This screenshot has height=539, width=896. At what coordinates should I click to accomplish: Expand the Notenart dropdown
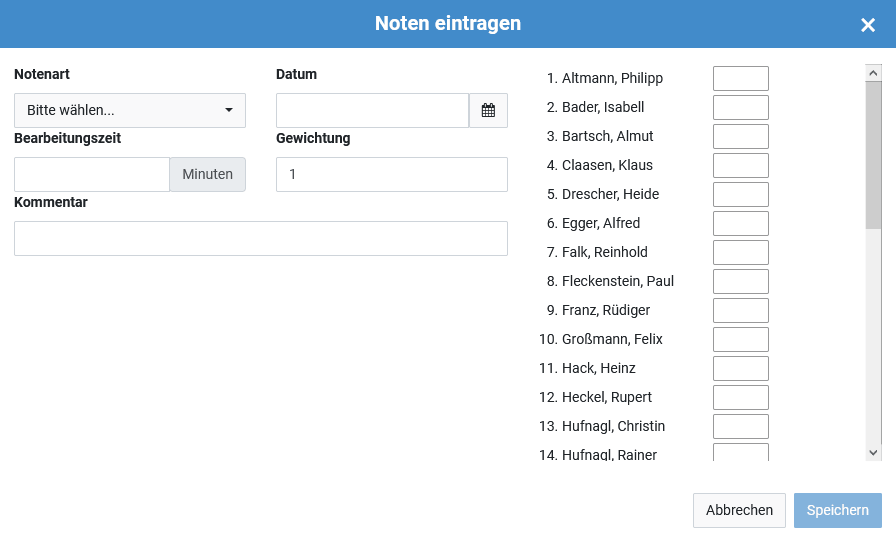[x=130, y=110]
